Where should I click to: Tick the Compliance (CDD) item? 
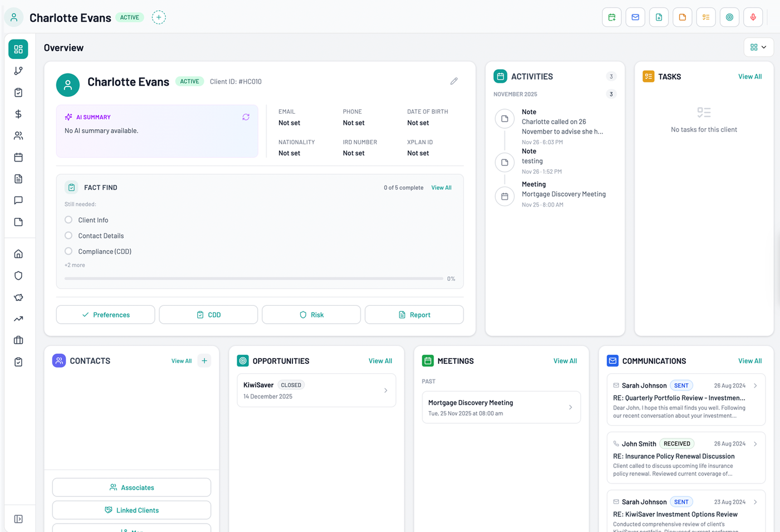click(68, 251)
